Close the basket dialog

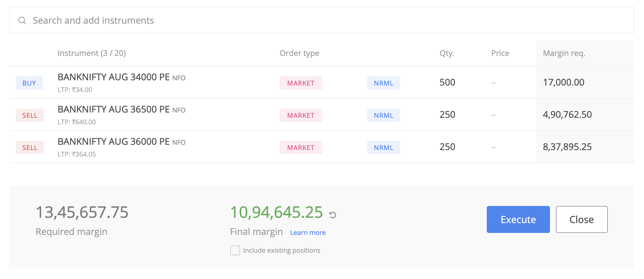[x=582, y=219]
